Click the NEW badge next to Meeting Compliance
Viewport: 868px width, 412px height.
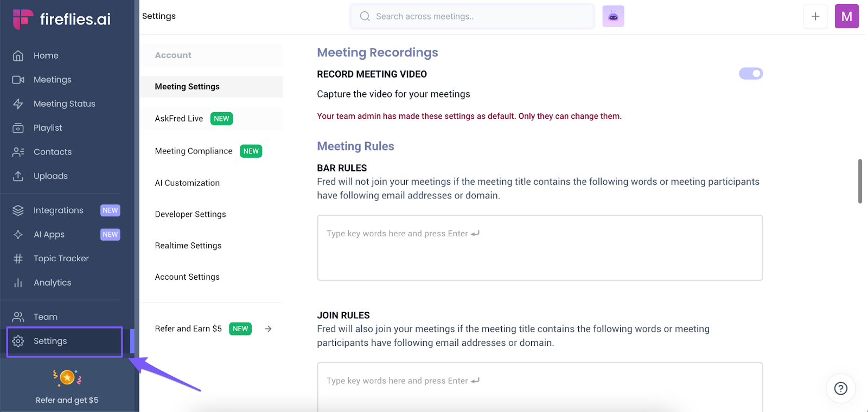[x=251, y=151]
